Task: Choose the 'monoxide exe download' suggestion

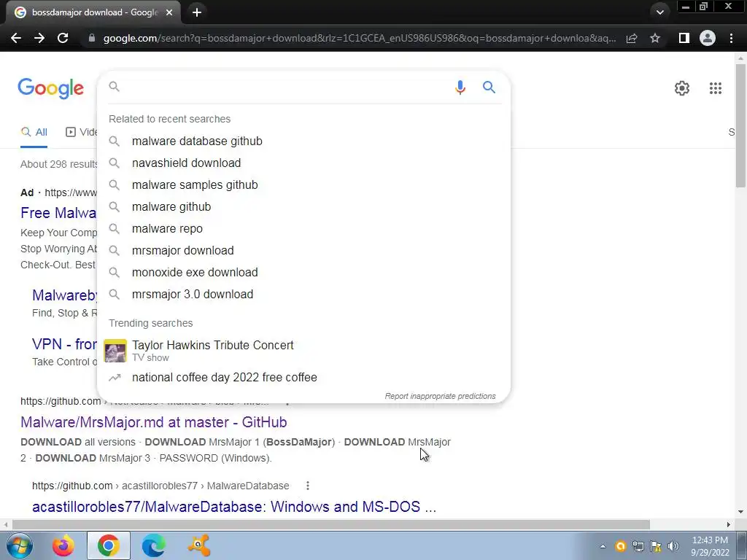Action: pyautogui.click(x=303, y=273)
